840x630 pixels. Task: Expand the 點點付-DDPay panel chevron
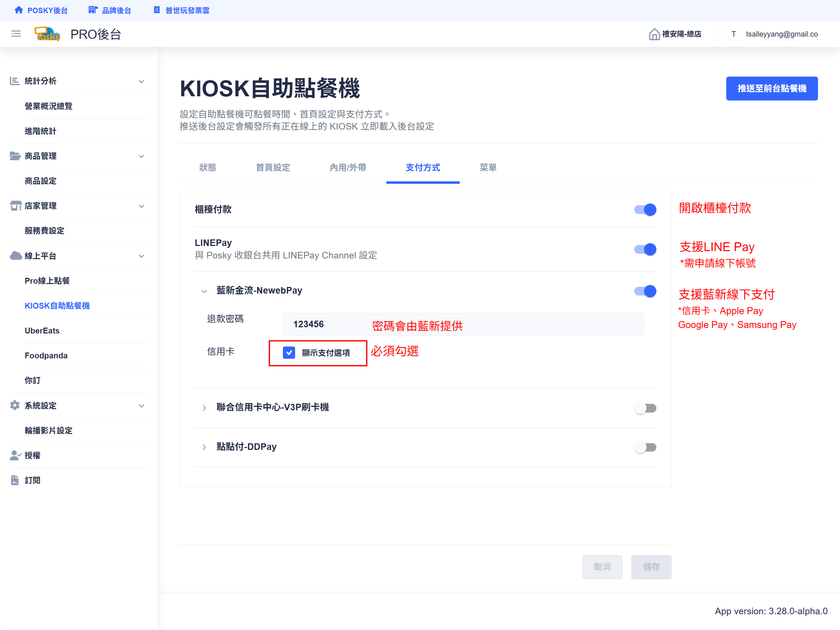coord(204,447)
